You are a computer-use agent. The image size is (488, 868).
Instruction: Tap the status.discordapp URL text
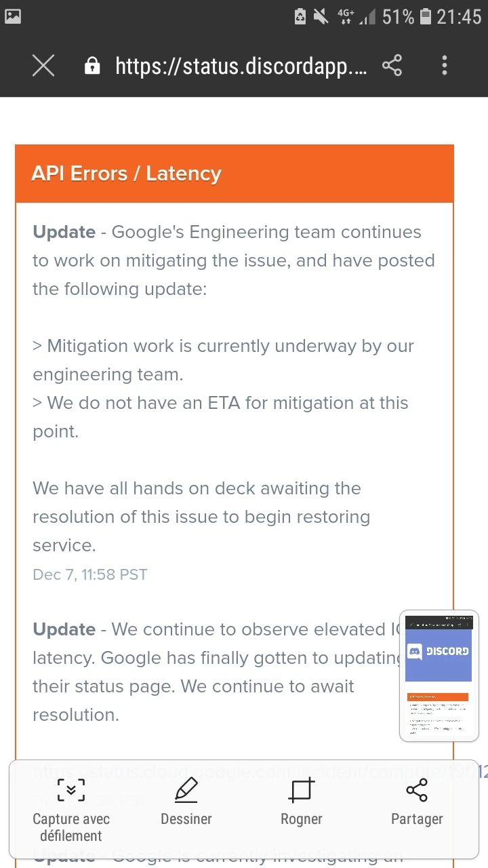[x=241, y=66]
